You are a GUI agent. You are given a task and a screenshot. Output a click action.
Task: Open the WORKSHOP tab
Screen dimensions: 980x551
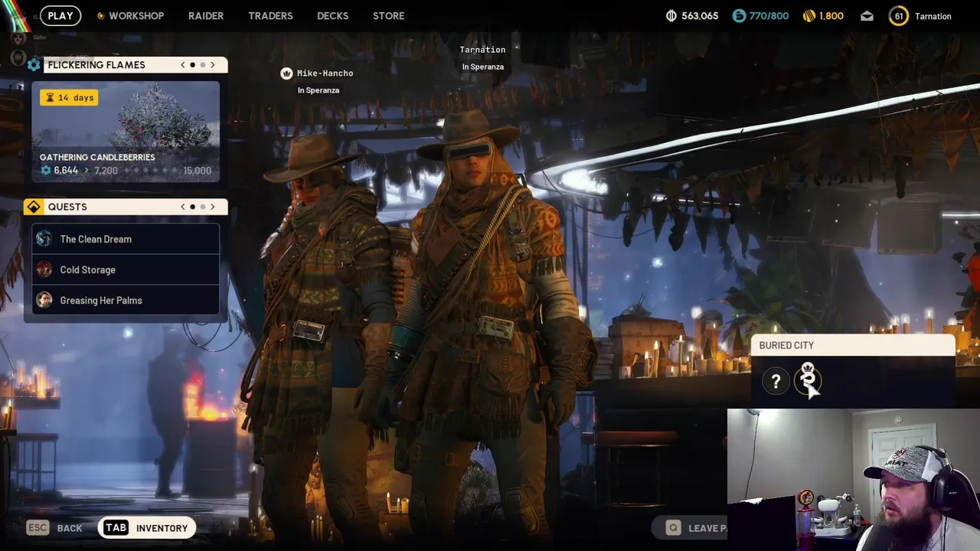(x=130, y=15)
